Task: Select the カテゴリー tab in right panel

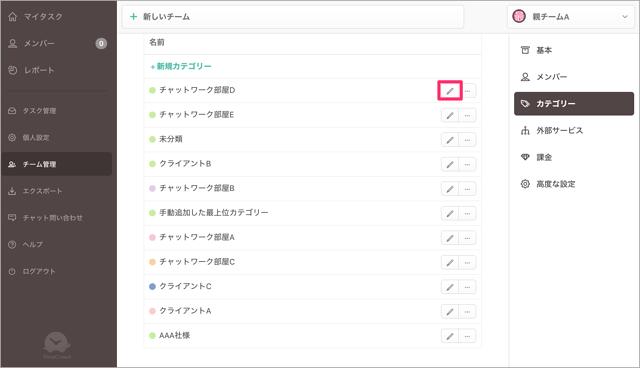Action: (574, 104)
